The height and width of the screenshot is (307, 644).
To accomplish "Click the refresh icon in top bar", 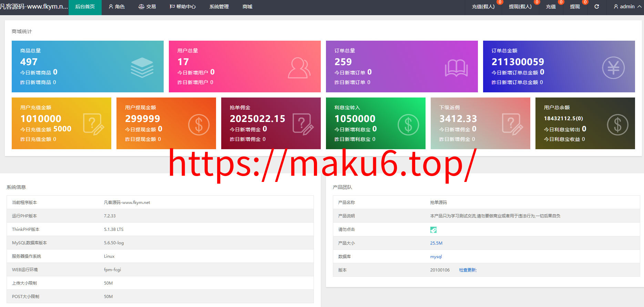I will 597,7.
